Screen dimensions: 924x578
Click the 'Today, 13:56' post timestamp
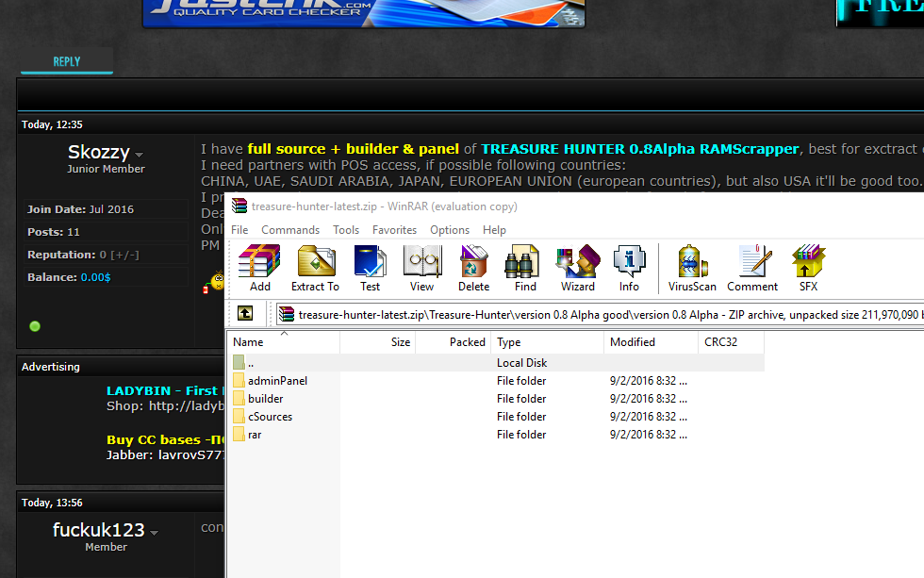(52, 503)
